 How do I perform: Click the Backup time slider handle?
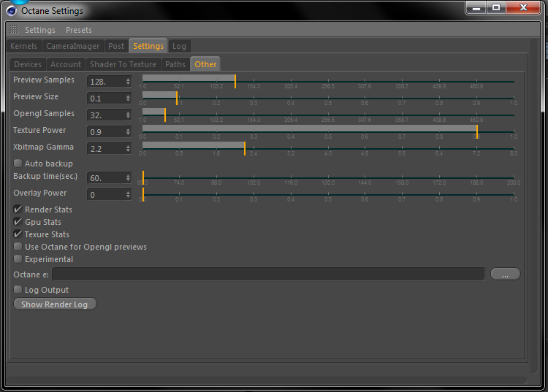click(143, 177)
